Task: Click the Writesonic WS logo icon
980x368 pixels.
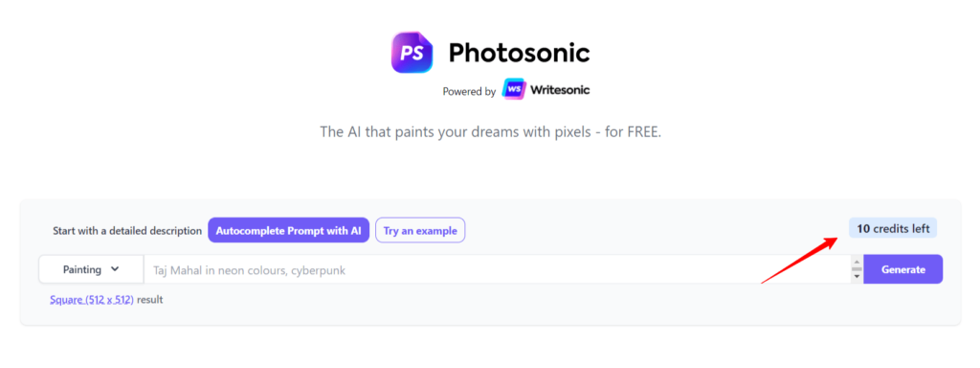Action: click(514, 89)
